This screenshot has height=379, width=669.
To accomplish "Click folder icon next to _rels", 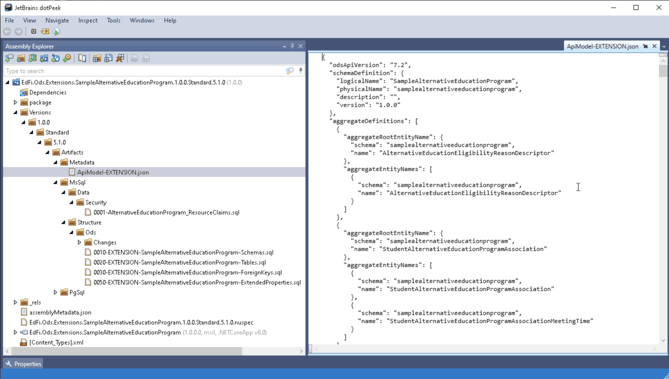I will coord(24,302).
